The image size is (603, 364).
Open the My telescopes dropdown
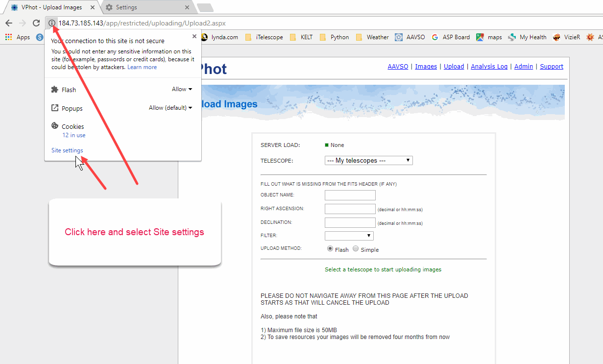coord(368,161)
